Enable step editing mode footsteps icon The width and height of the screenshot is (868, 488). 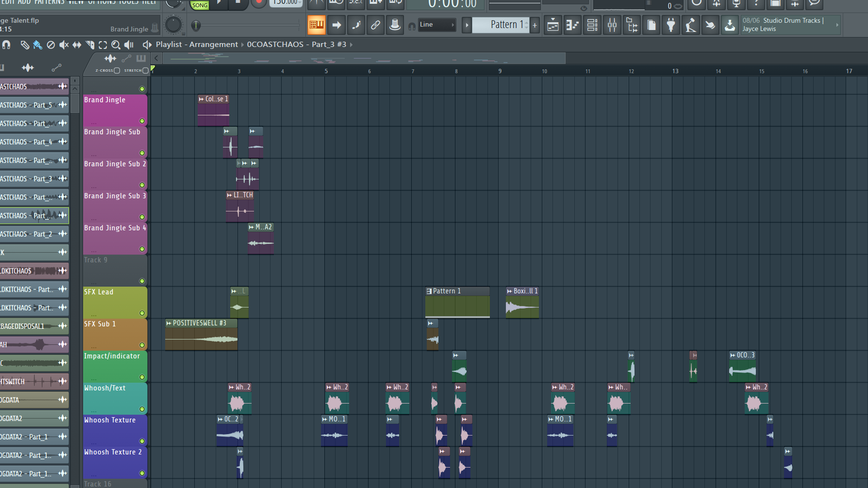point(356,25)
